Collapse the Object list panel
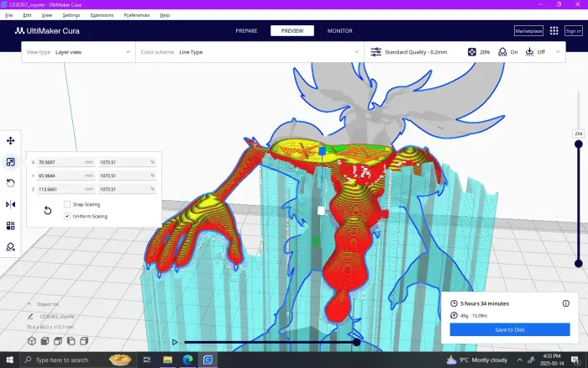588x368 pixels. click(x=29, y=304)
